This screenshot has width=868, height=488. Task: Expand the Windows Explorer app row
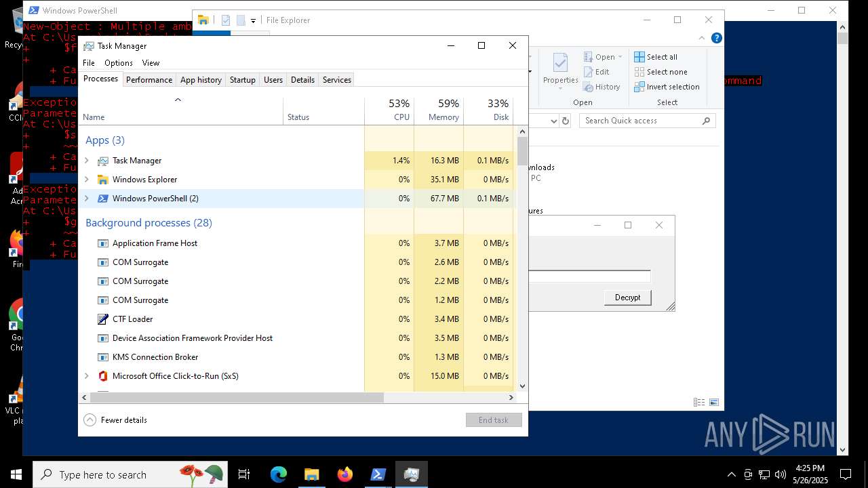point(86,180)
